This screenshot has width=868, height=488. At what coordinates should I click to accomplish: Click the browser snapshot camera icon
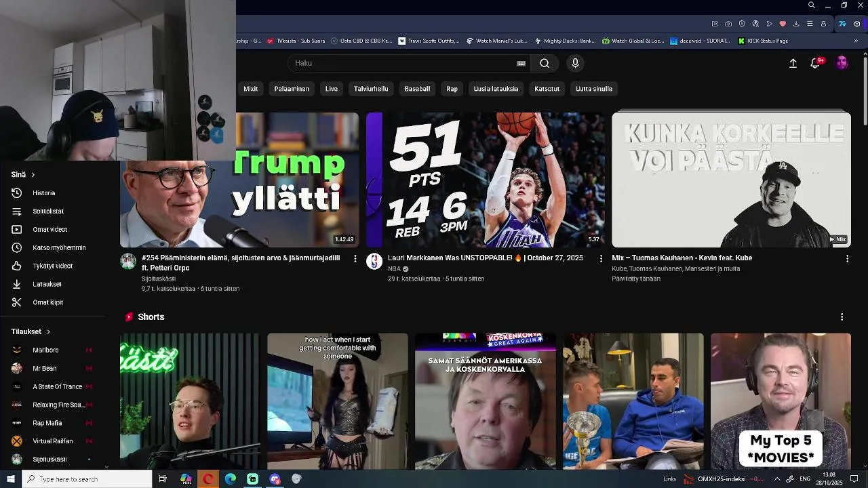[728, 24]
